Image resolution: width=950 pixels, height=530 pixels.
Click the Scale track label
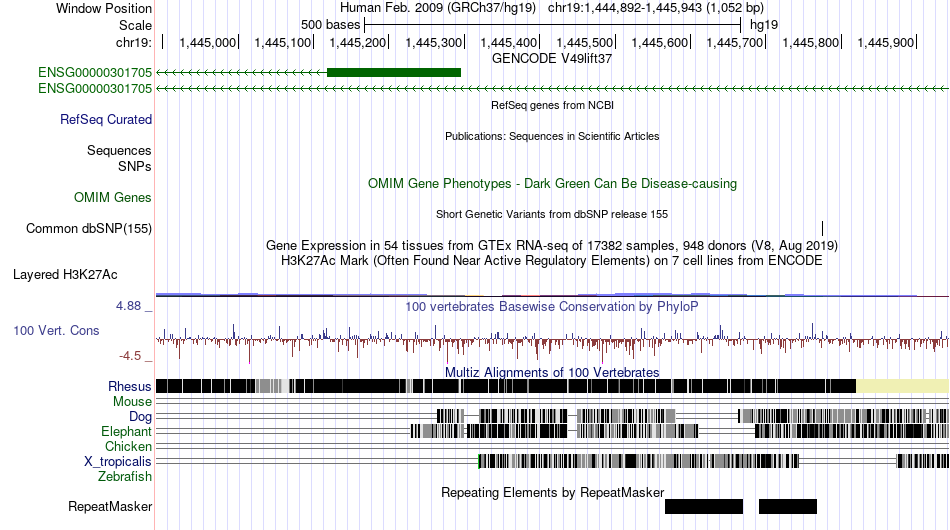[135, 25]
